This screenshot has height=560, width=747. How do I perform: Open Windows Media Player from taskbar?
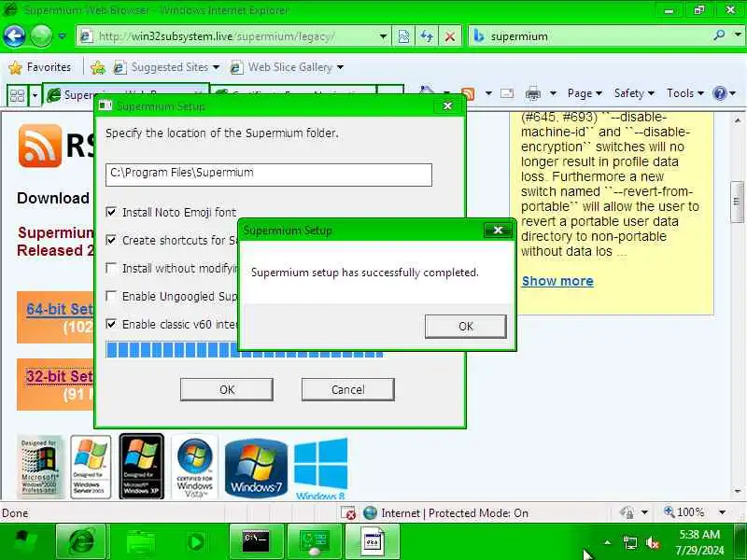click(x=196, y=541)
